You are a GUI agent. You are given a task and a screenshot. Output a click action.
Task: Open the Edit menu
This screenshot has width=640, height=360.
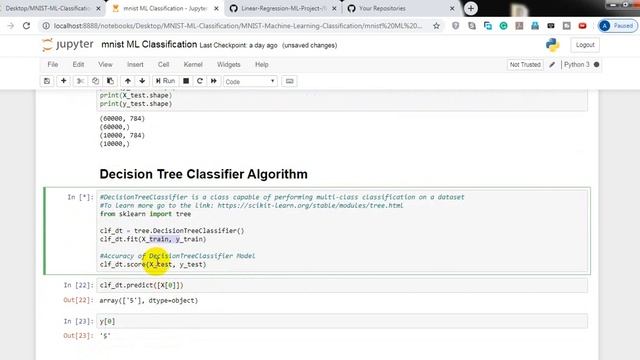pyautogui.click(x=78, y=64)
